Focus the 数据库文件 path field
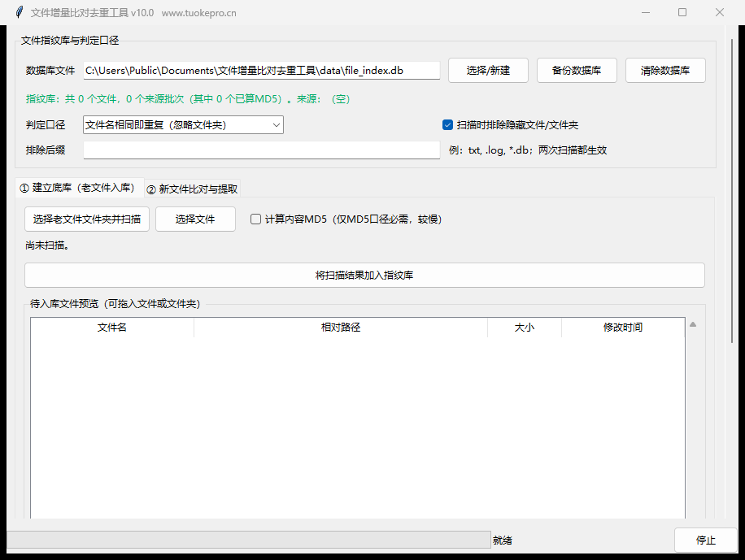Screen dimensions: 745x560 (x=261, y=70)
